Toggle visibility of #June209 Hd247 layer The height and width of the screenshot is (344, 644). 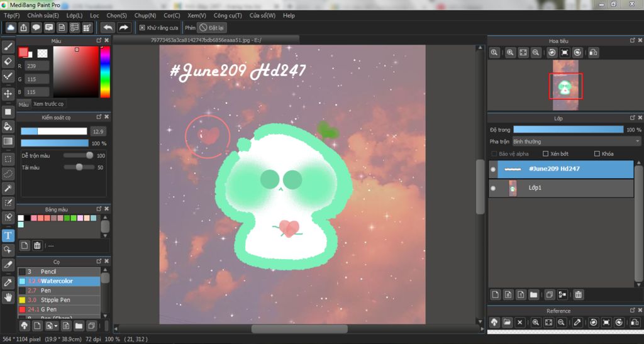coord(493,169)
